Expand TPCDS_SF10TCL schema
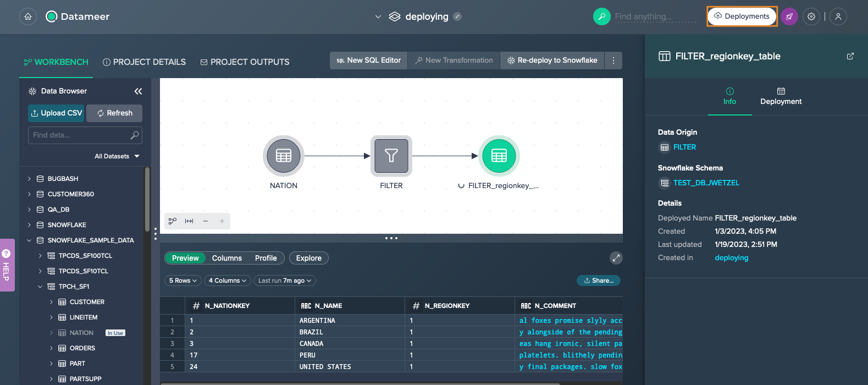The image size is (868, 385). coord(40,271)
